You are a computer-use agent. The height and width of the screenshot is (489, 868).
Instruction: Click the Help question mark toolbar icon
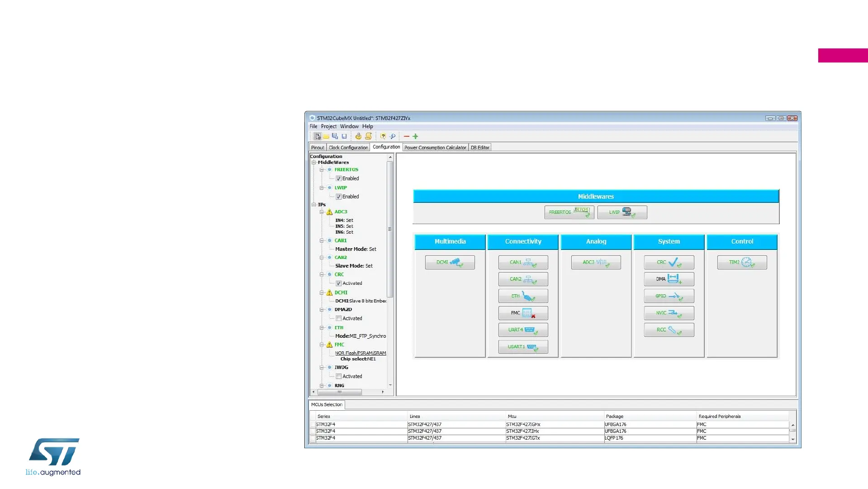(x=383, y=136)
